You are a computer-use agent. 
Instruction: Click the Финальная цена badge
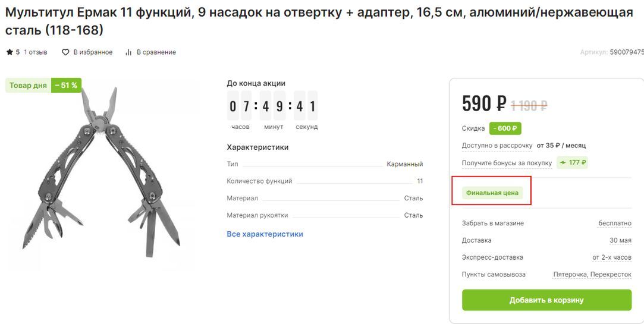(492, 193)
